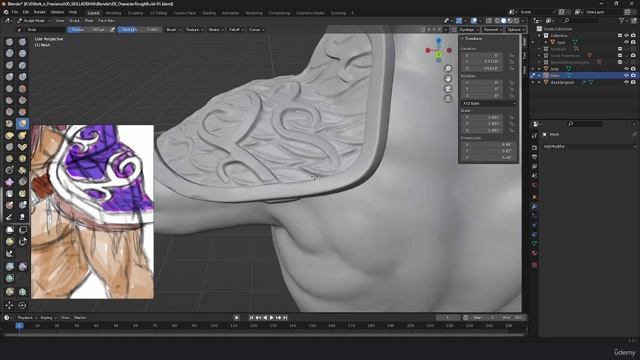Toggle camera view icon in viewport
640x360 pixels.
point(448,89)
